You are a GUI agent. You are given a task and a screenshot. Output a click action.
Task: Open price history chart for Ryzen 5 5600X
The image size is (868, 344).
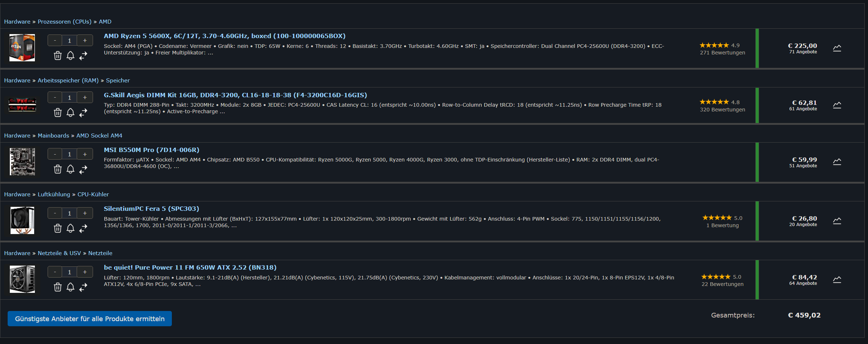pos(837,48)
